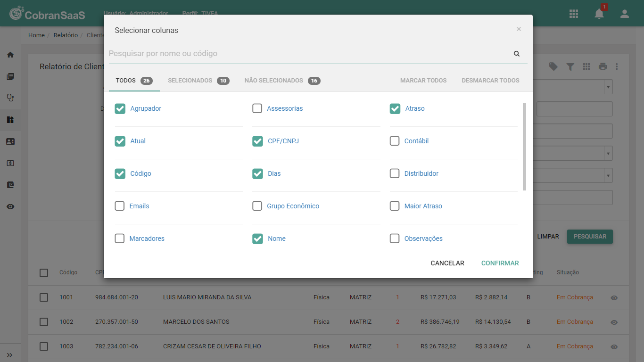Click the column grid icon in report toolbar

586,67
